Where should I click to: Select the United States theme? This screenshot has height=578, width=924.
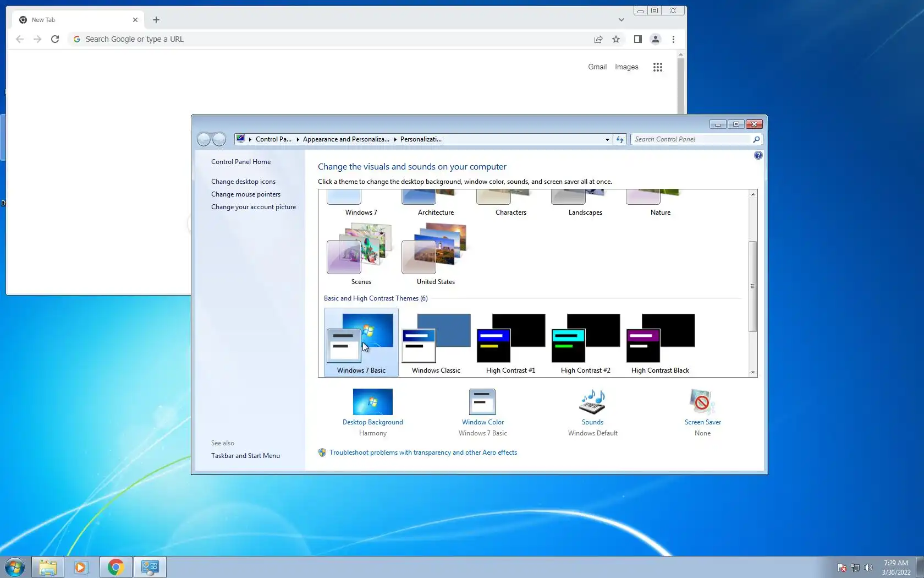click(x=436, y=254)
